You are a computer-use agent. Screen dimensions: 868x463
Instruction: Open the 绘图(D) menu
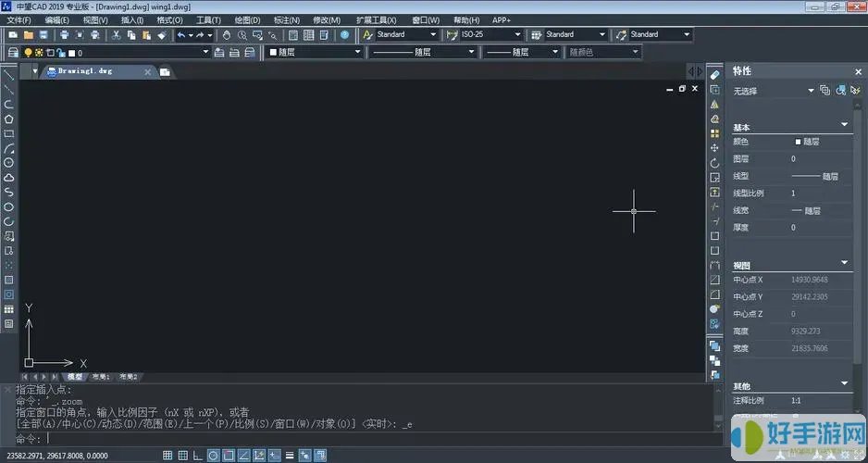tap(247, 20)
